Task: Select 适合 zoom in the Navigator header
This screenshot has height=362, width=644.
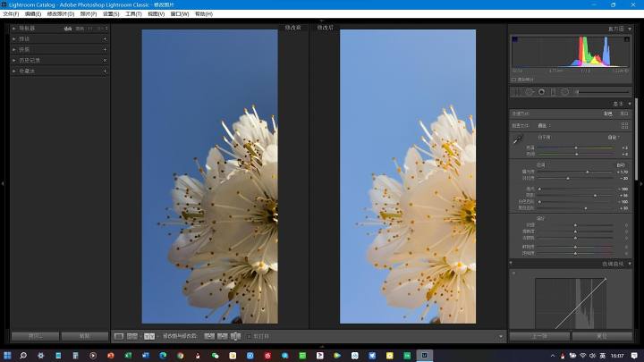Action: coord(68,29)
